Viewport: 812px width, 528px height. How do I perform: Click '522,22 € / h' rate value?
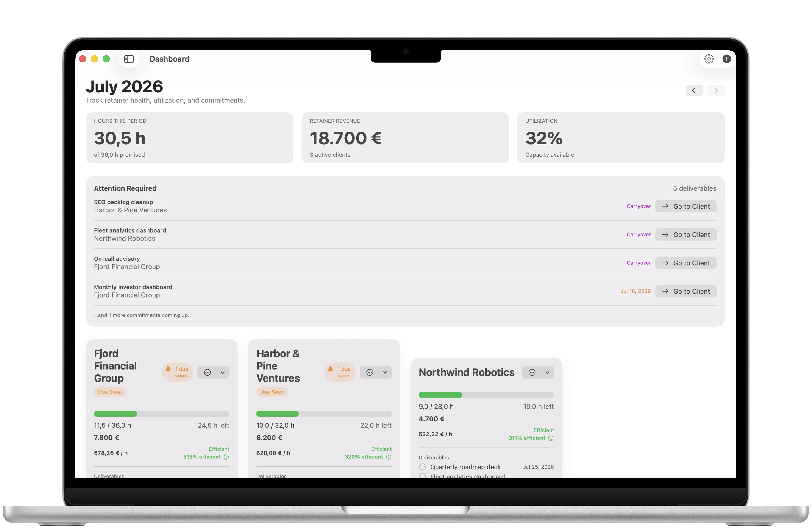[435, 434]
